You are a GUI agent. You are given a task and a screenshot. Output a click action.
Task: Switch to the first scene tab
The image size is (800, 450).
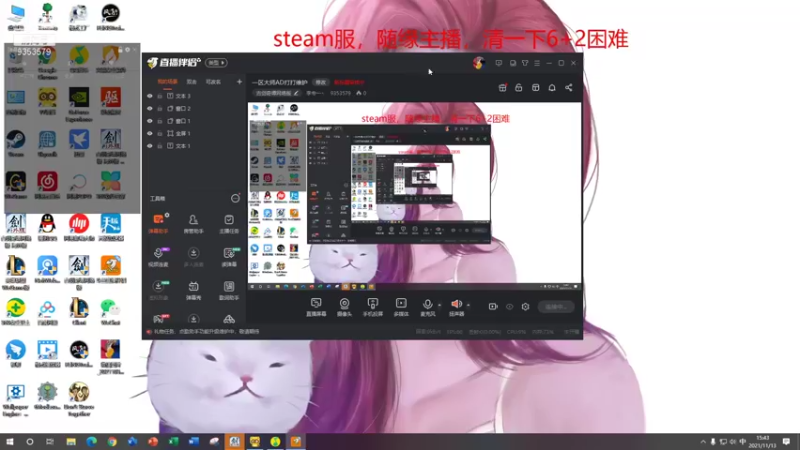(167, 82)
